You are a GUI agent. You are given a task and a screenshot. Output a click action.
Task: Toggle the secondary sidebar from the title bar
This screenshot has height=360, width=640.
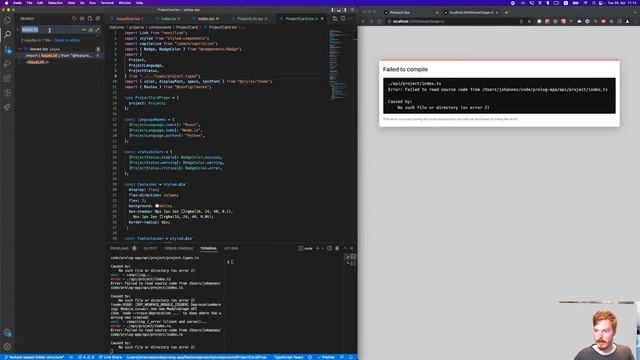(344, 9)
